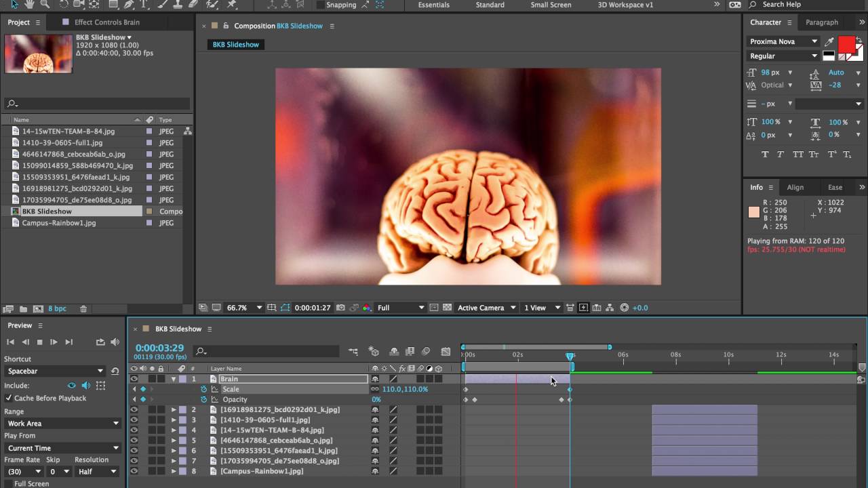Take a snapshot in viewer

(x=340, y=308)
